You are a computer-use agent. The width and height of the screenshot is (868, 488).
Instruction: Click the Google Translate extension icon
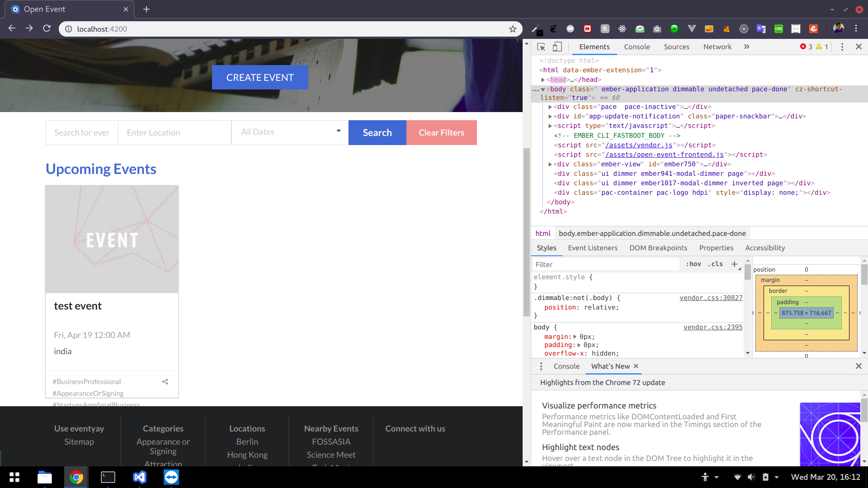(761, 28)
